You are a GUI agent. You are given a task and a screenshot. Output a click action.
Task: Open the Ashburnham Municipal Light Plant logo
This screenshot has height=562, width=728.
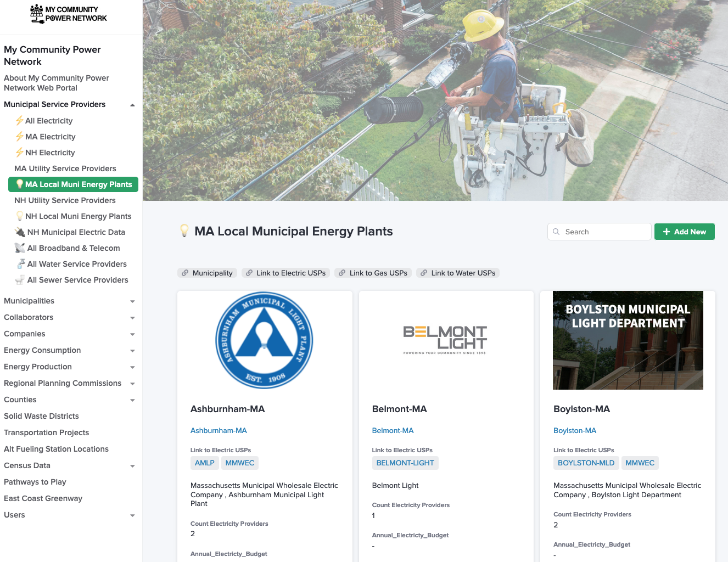pyautogui.click(x=265, y=340)
